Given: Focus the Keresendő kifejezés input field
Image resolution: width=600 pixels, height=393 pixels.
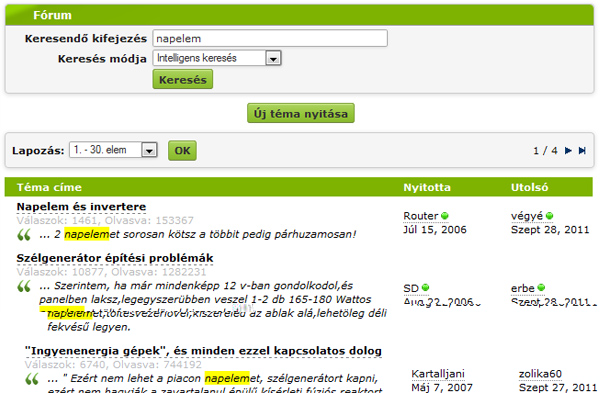Looking at the screenshot, I should click(270, 38).
